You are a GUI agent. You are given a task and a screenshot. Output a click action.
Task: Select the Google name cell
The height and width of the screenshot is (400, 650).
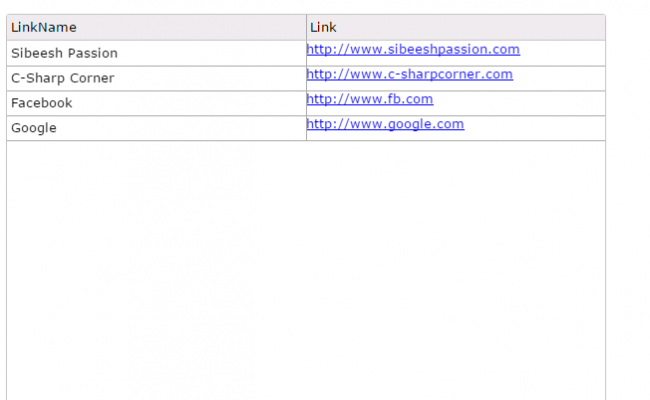click(x=156, y=128)
